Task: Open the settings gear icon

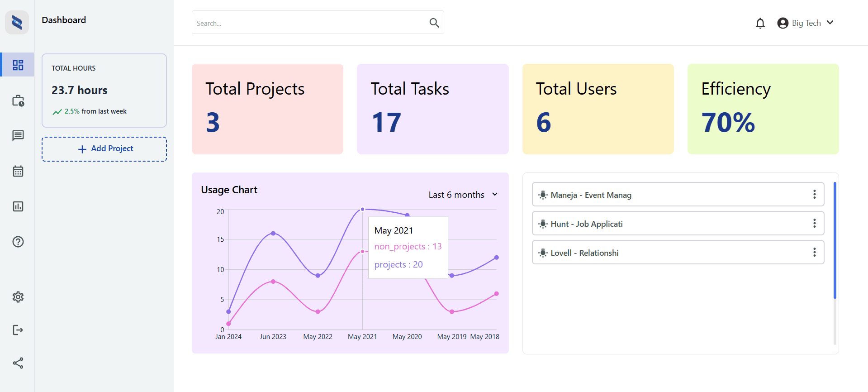Action: tap(18, 297)
